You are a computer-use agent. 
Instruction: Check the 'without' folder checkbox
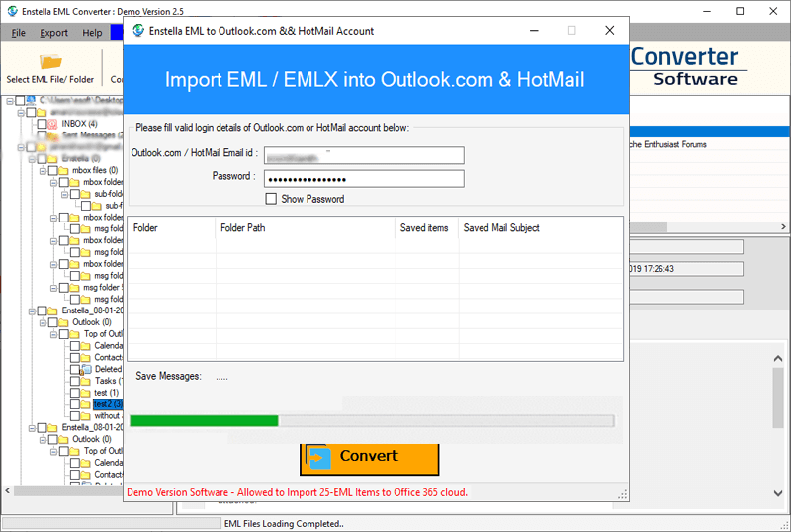click(75, 416)
